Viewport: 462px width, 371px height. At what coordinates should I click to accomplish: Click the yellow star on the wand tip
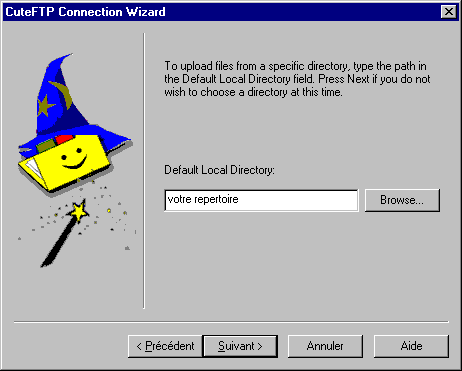[78, 211]
